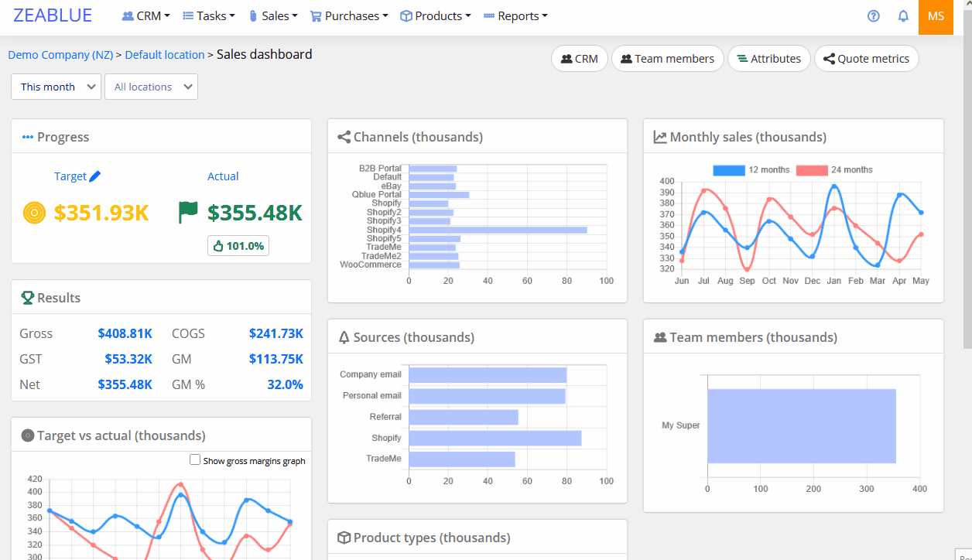
Task: Open the Team members button
Action: click(668, 59)
